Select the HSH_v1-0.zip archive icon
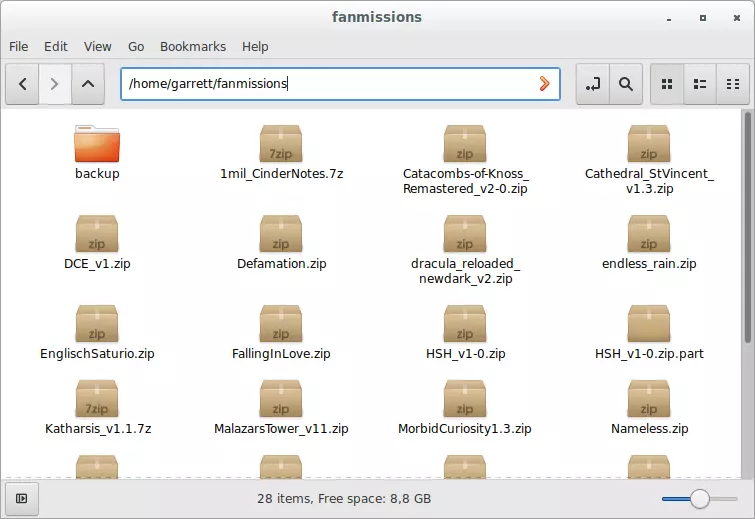Screen dimensions: 755x519 pyautogui.click(x=465, y=324)
